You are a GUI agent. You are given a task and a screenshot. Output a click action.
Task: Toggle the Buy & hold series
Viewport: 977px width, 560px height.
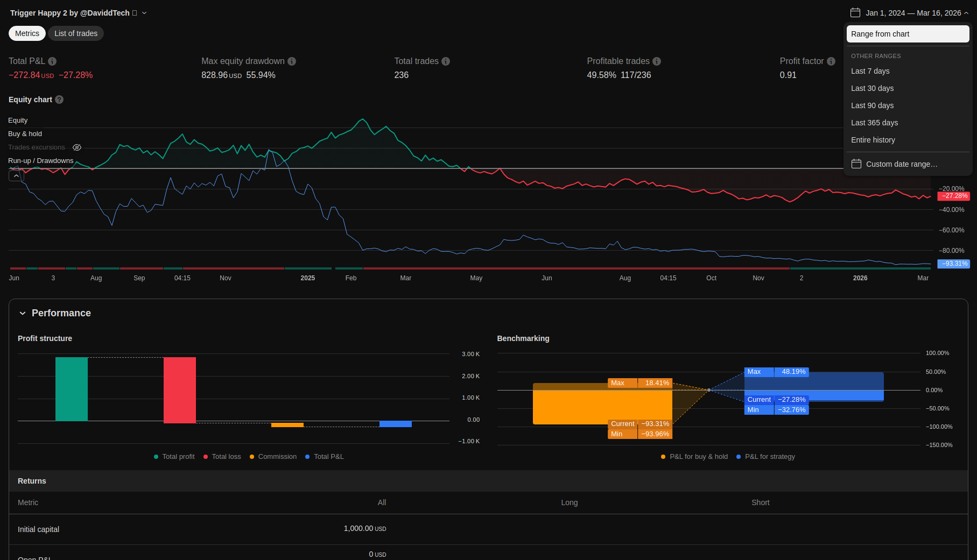pyautogui.click(x=25, y=134)
